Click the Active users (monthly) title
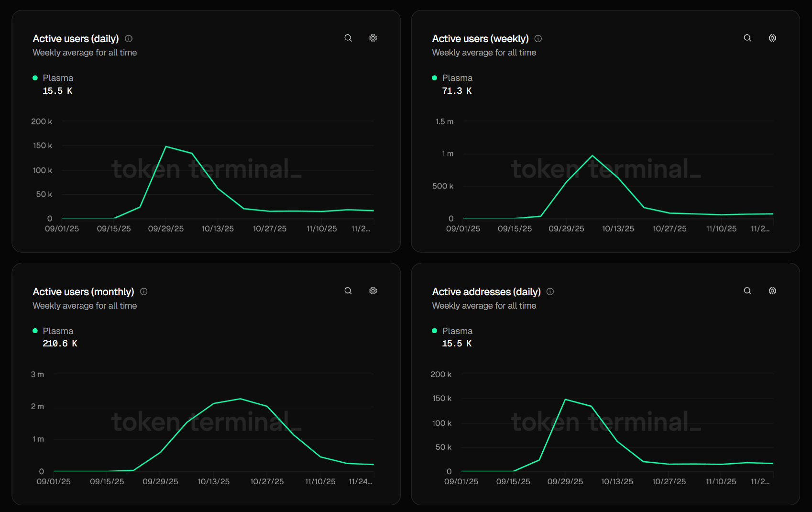Image resolution: width=812 pixels, height=512 pixels. 83,292
